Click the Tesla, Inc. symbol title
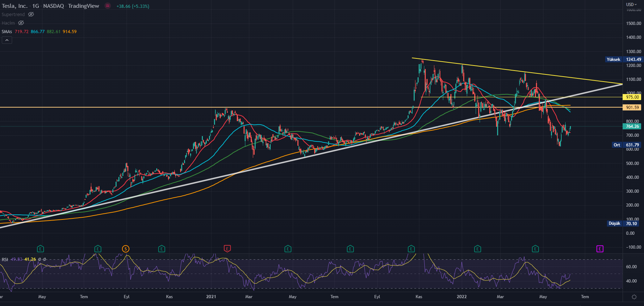Image resolution: width=644 pixels, height=306 pixels. [15, 6]
